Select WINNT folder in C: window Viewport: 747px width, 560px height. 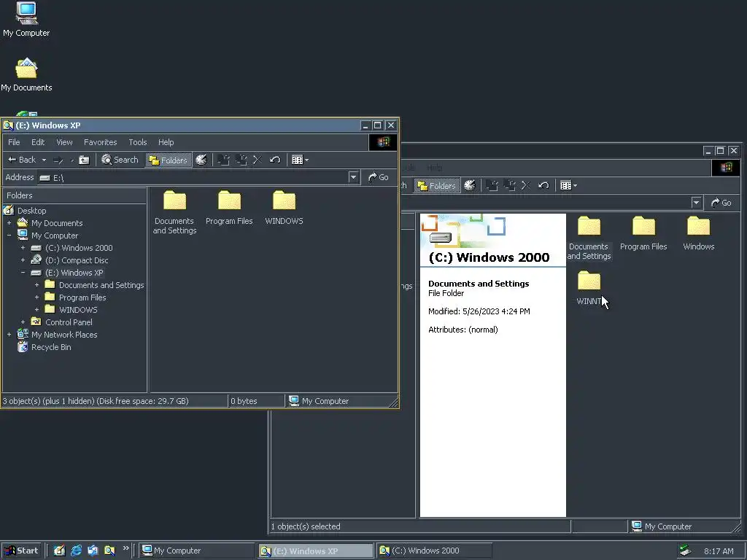pyautogui.click(x=589, y=288)
